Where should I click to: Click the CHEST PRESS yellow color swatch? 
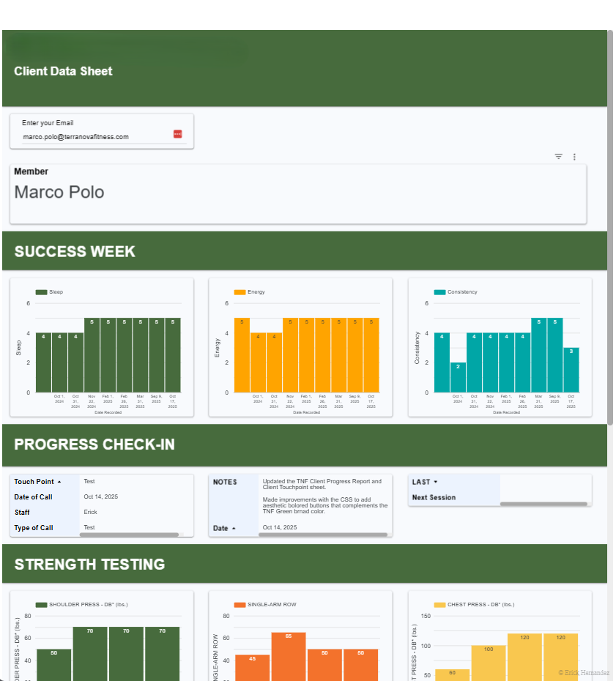[x=440, y=605]
